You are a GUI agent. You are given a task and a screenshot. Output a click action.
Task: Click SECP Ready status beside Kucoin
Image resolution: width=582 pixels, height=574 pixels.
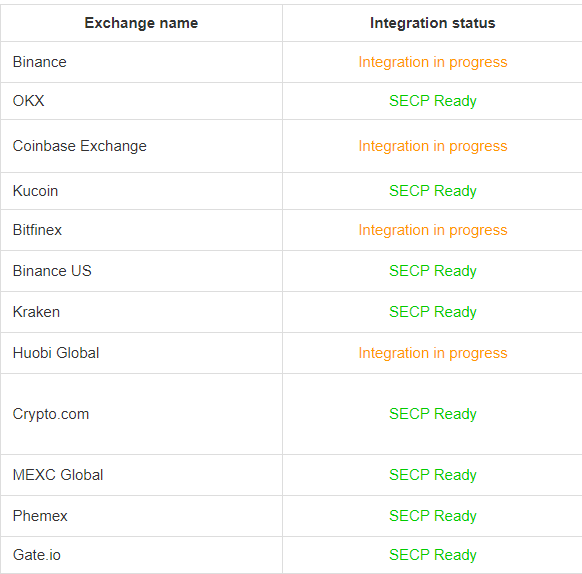(433, 191)
